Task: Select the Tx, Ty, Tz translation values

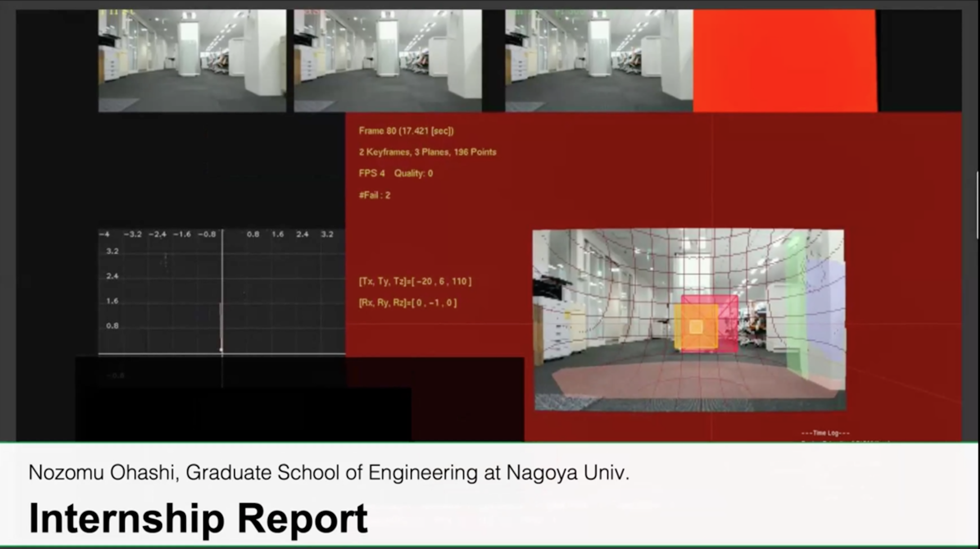Action: click(x=415, y=281)
